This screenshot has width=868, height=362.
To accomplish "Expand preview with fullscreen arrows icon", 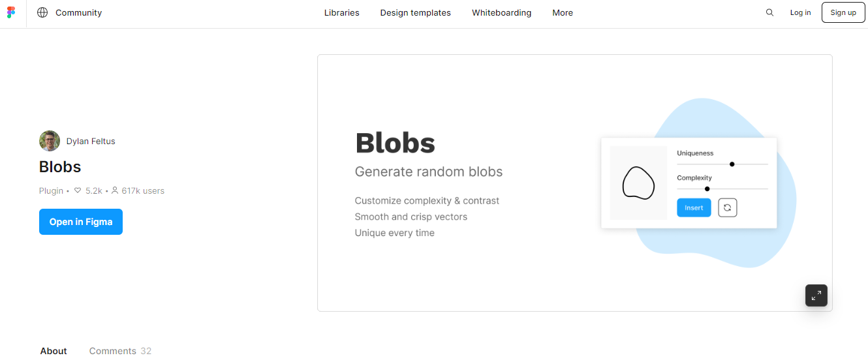I will (x=816, y=295).
